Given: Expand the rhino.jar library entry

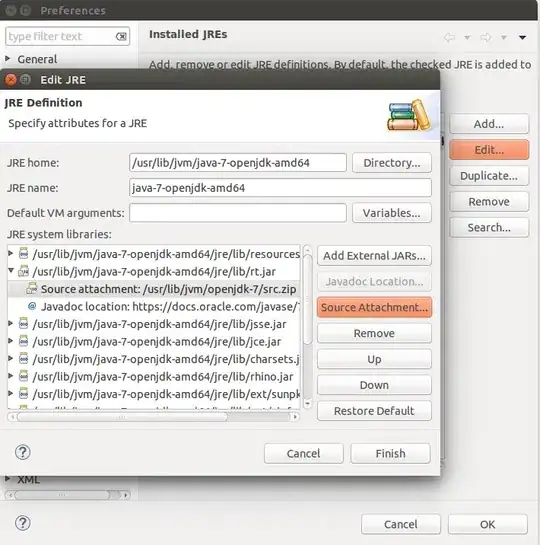Looking at the screenshot, I should click(10, 376).
